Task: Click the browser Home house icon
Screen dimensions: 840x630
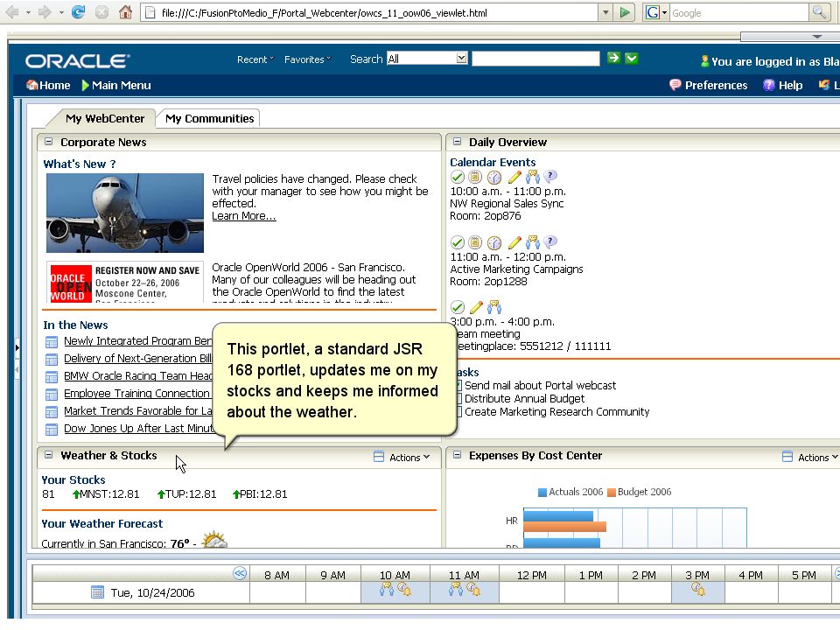Action: click(x=125, y=11)
